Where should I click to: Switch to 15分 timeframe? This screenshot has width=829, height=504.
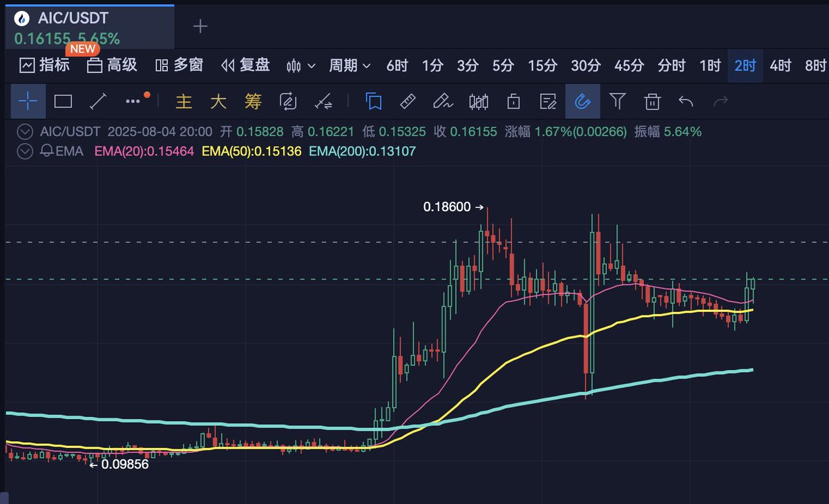click(542, 66)
